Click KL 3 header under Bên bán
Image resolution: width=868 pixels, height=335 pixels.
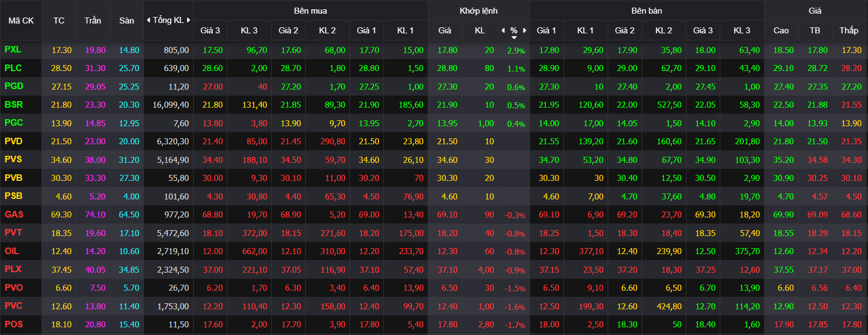pyautogui.click(x=742, y=31)
